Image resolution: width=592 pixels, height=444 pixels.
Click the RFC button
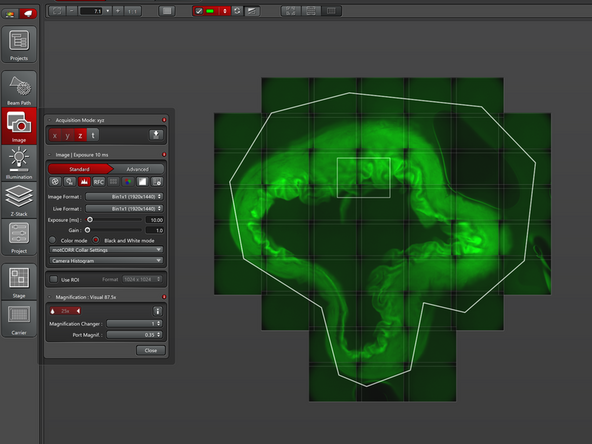point(99,182)
